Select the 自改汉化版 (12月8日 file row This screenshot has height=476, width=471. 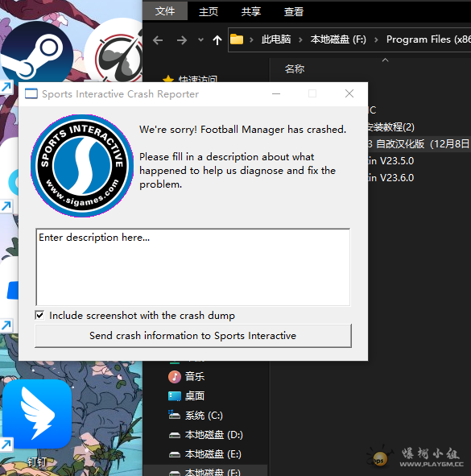click(x=419, y=144)
